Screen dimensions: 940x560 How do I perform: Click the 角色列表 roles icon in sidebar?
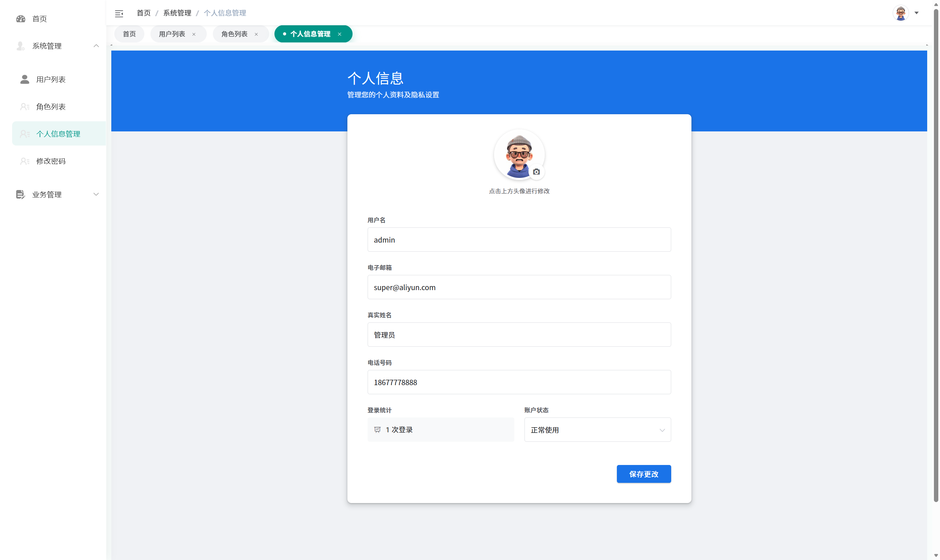pos(25,106)
